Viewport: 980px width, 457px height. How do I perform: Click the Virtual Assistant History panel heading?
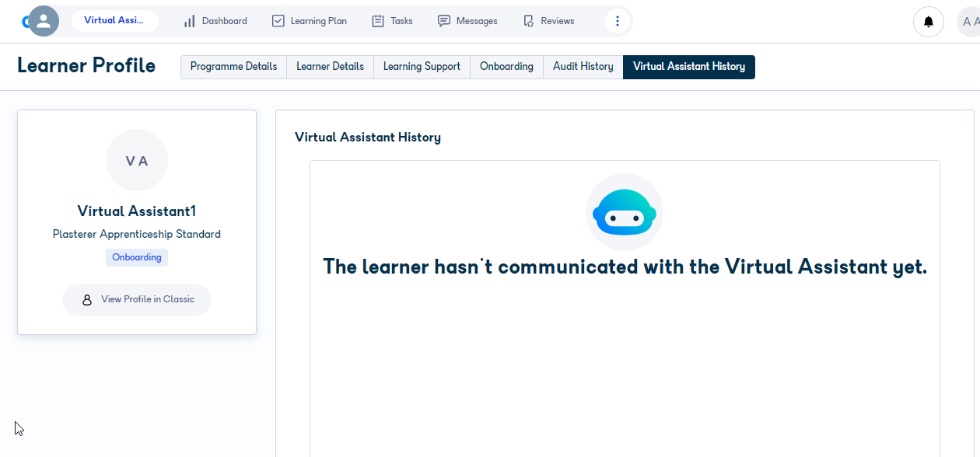368,138
